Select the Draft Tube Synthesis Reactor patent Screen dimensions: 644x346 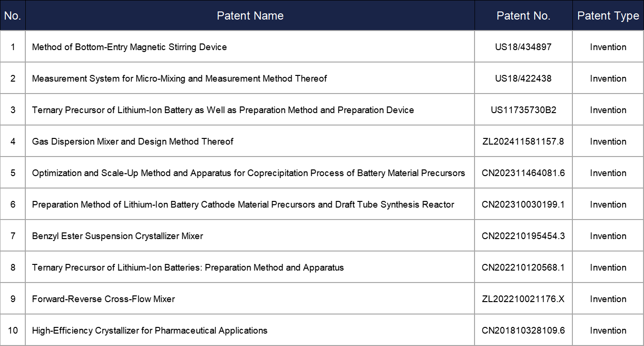243,204
